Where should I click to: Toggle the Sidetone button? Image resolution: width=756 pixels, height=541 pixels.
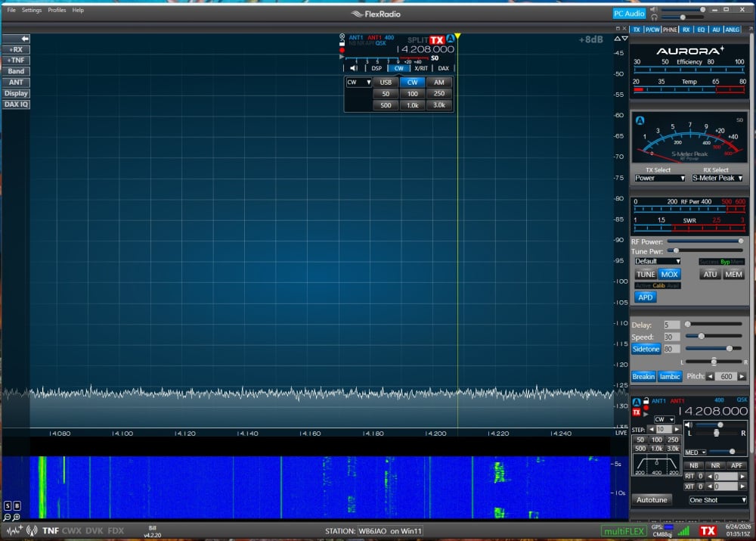point(646,349)
